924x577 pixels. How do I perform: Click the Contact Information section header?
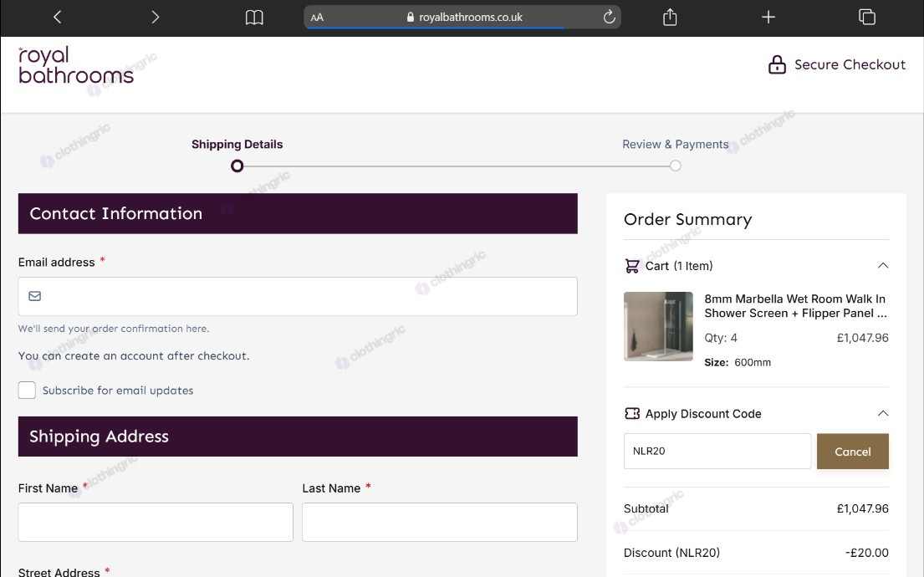(x=298, y=213)
